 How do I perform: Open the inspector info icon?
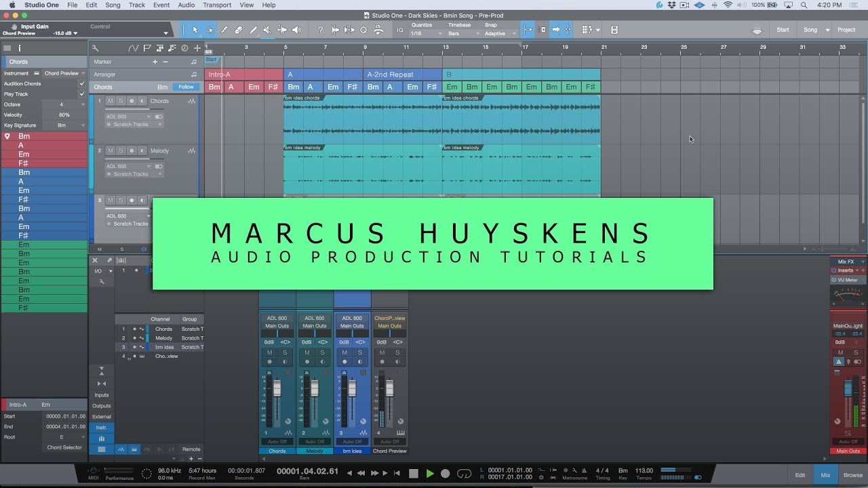click(x=20, y=48)
